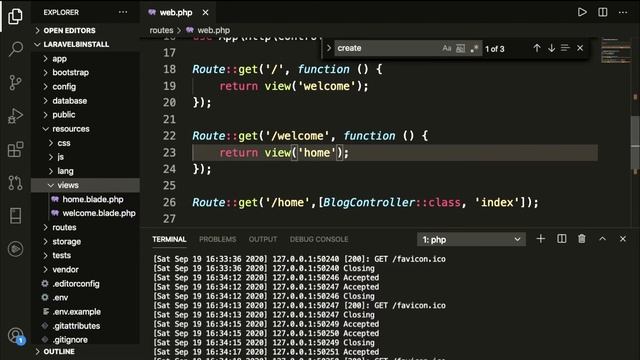Toggle Match Whole Word in find widget
The width and height of the screenshot is (640, 360).
[460, 49]
